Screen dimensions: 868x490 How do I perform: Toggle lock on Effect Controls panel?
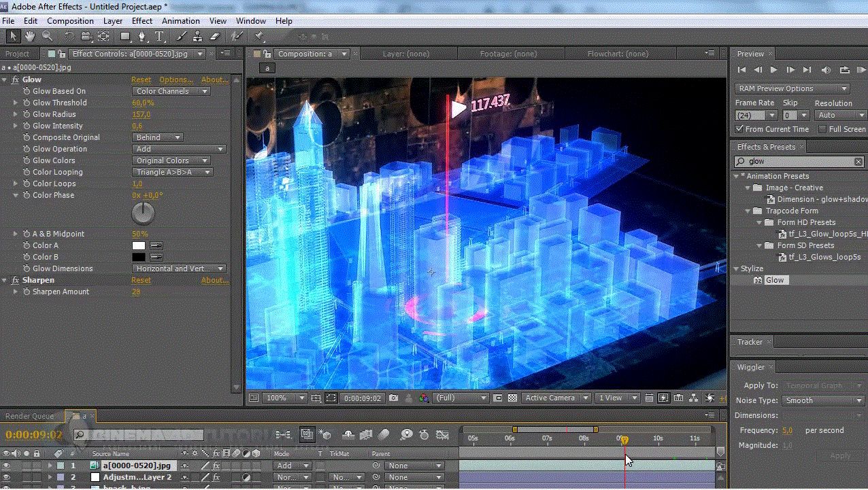(x=62, y=54)
